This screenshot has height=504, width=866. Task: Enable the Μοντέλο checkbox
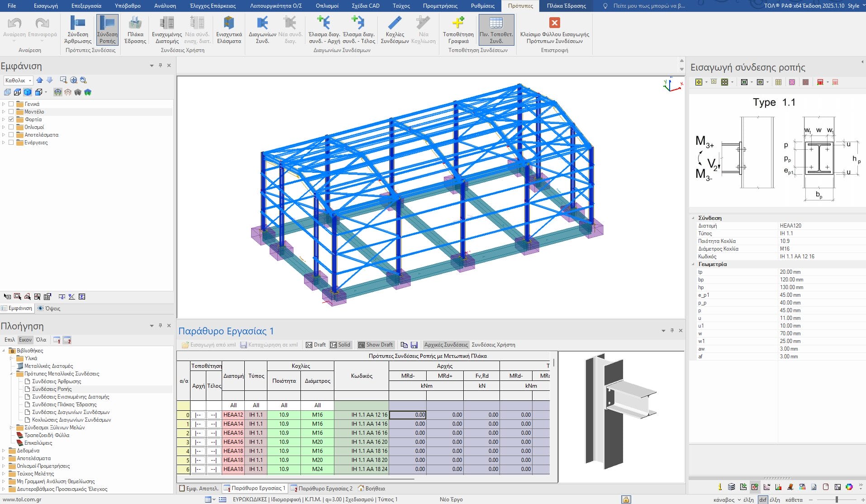[x=11, y=112]
